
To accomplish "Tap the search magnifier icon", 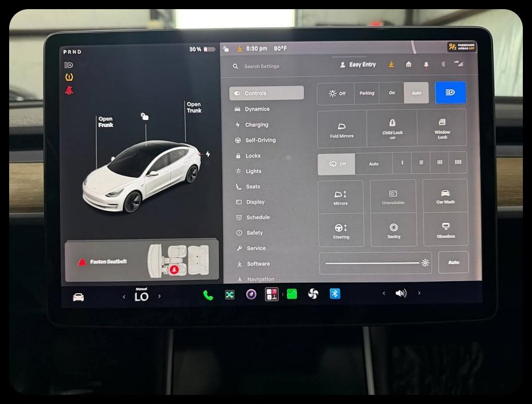I will [236, 66].
